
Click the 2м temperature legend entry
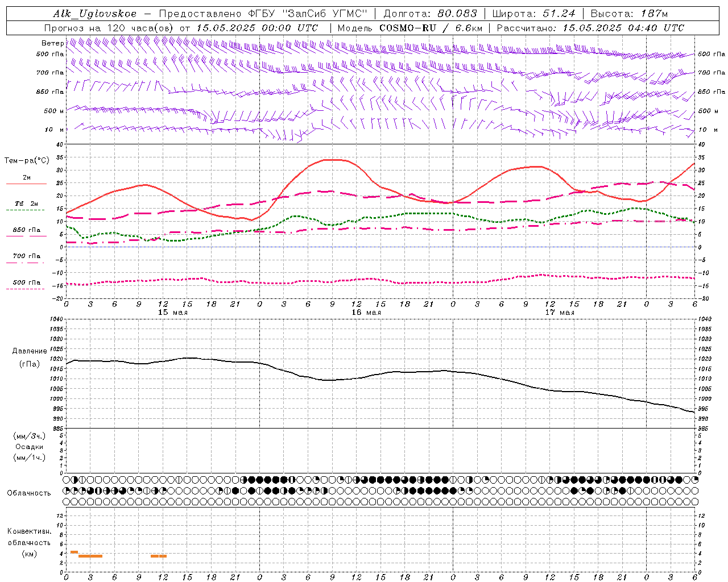[x=27, y=178]
